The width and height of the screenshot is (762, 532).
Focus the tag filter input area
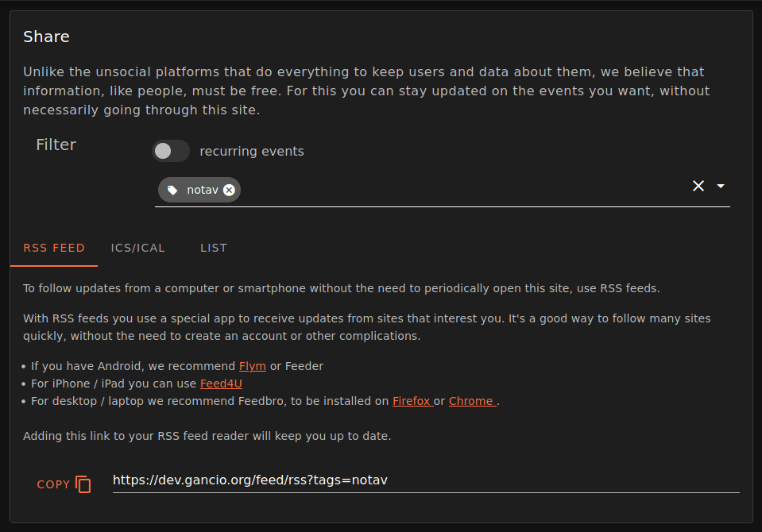(461, 190)
